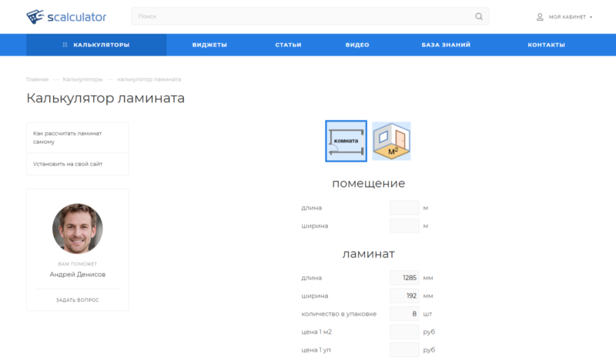Viewport: 616px width, 364px height.
Task: Follow the Калькуляторы breadcrumb link
Action: point(82,79)
